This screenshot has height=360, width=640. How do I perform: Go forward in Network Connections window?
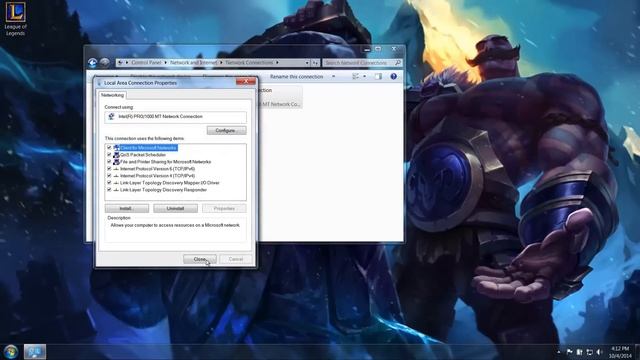[105, 62]
